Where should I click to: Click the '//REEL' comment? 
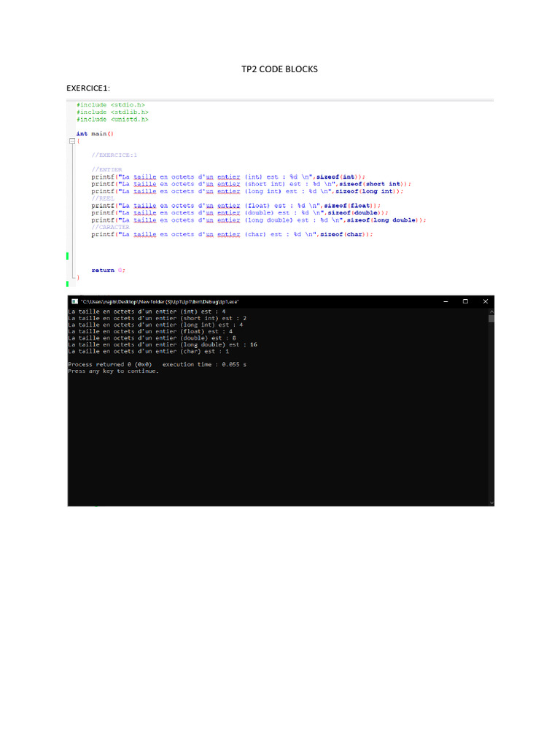click(x=103, y=198)
